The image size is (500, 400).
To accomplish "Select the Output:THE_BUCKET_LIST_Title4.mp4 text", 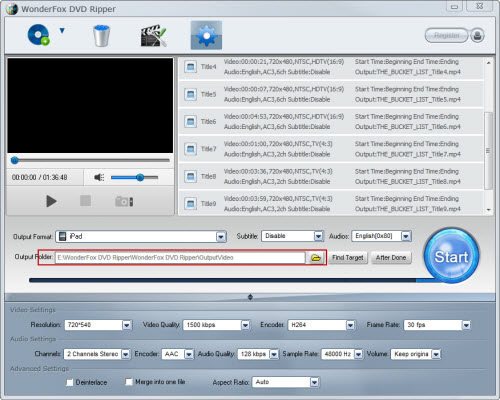I will [408, 72].
